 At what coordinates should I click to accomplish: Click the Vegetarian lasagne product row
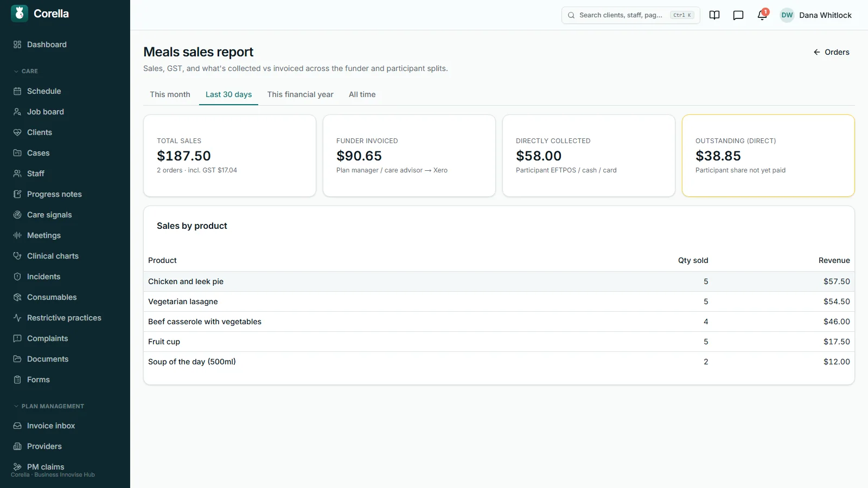click(x=499, y=301)
